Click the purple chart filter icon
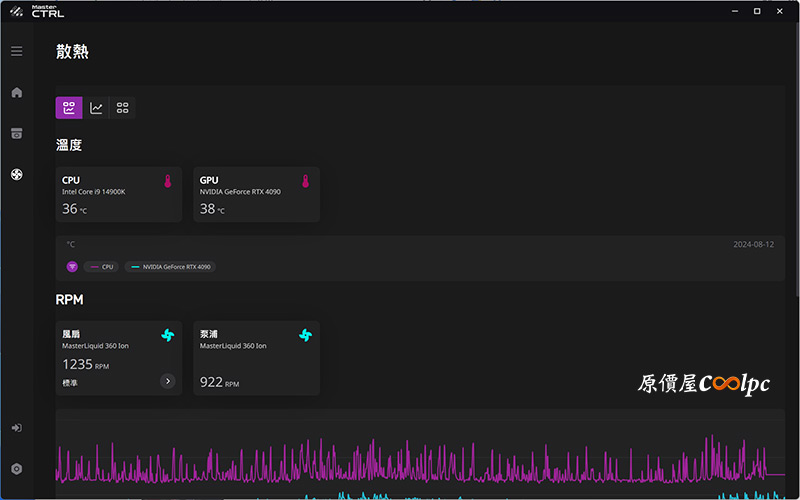Screen dimensions: 800x500 click(72, 267)
